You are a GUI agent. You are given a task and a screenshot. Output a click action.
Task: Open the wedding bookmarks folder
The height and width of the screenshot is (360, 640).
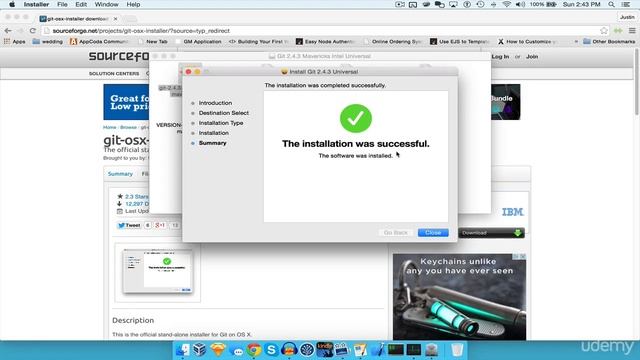coord(47,42)
